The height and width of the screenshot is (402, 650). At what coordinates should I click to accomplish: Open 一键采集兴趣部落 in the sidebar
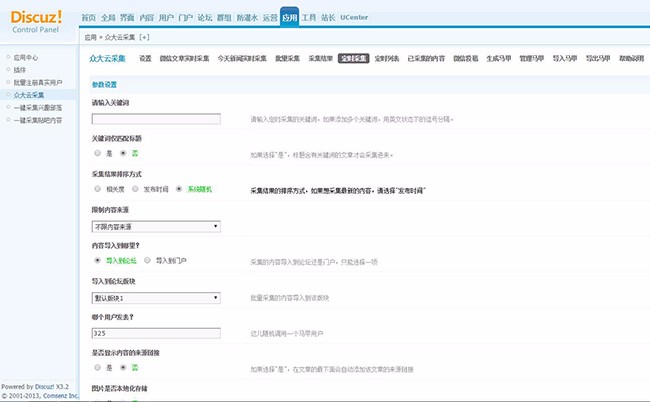(x=38, y=108)
